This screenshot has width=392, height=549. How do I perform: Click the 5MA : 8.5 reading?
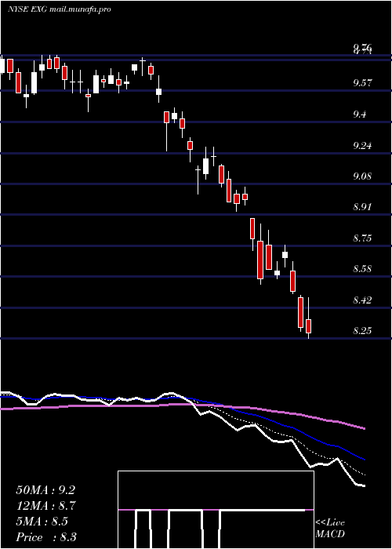click(x=42, y=522)
